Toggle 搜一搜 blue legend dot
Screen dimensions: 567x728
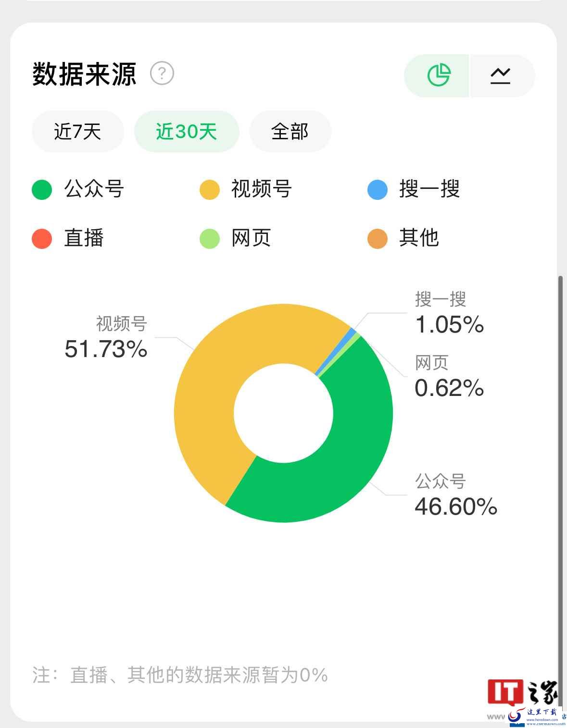pyautogui.click(x=378, y=189)
